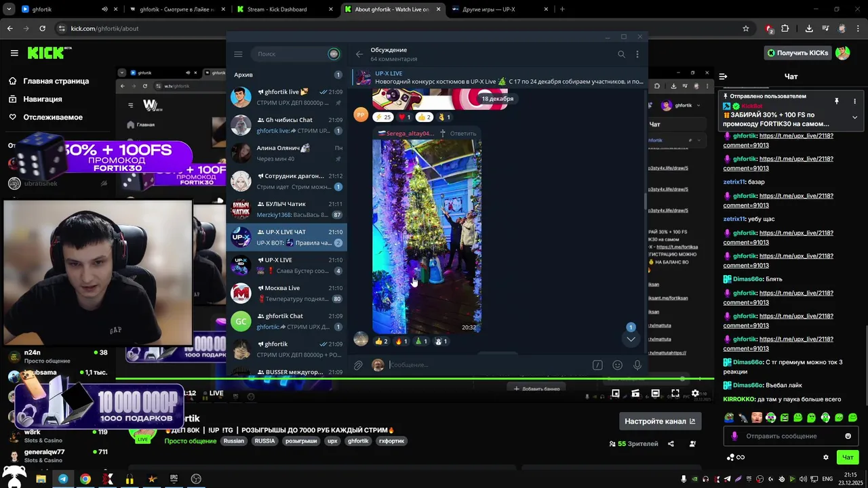The image size is (868, 488).
Task: Toggle the stories ring in Telegram search
Action: [334, 54]
